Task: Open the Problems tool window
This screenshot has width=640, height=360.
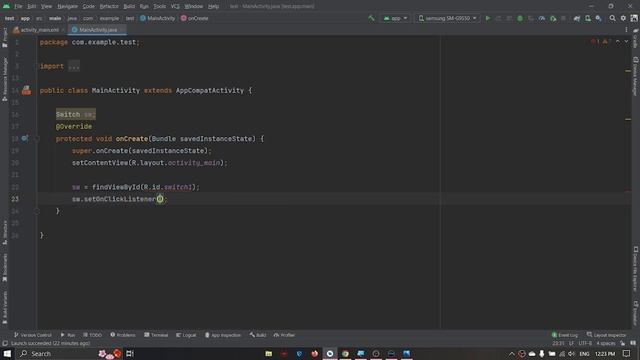Action: [x=123, y=335]
